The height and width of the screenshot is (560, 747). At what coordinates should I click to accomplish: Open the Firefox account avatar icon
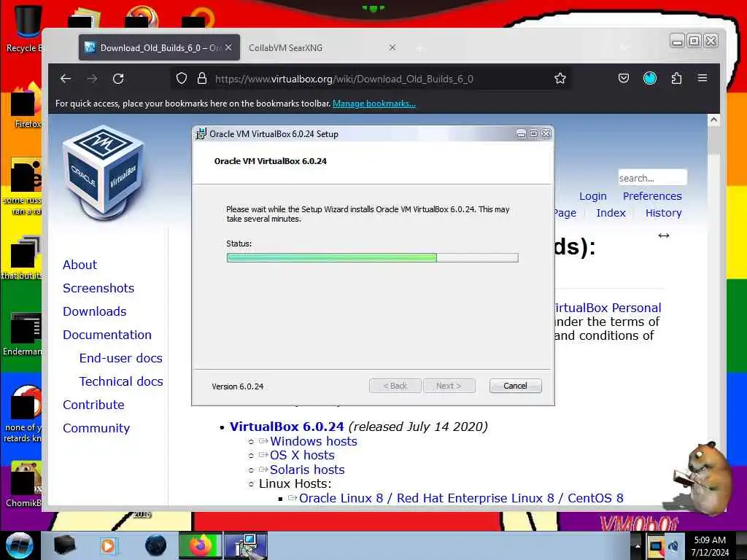click(x=650, y=78)
